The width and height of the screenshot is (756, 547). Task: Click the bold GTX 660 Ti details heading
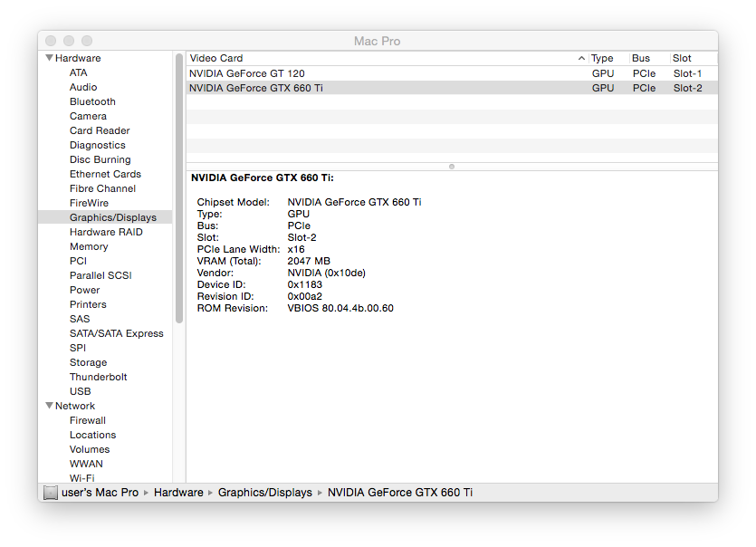pos(263,178)
